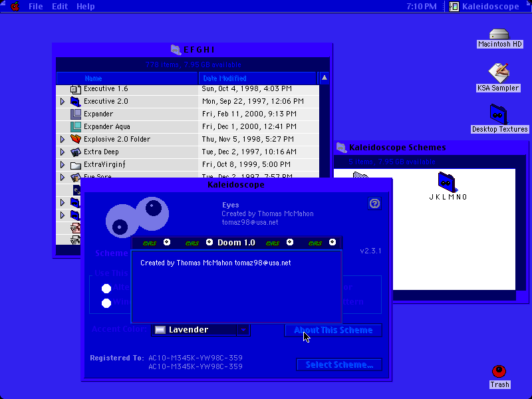The width and height of the screenshot is (532, 399).
Task: Click the Doom 1.0 window title text
Action: tap(236, 243)
